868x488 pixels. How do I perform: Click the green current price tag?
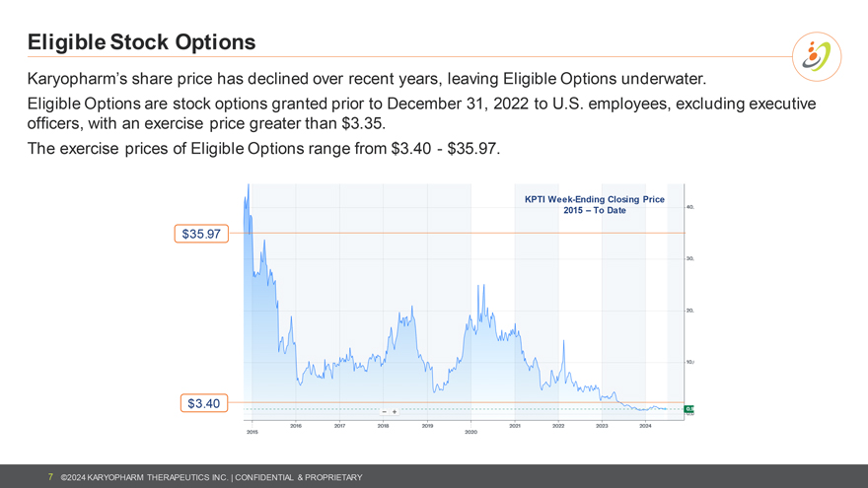[x=689, y=409]
